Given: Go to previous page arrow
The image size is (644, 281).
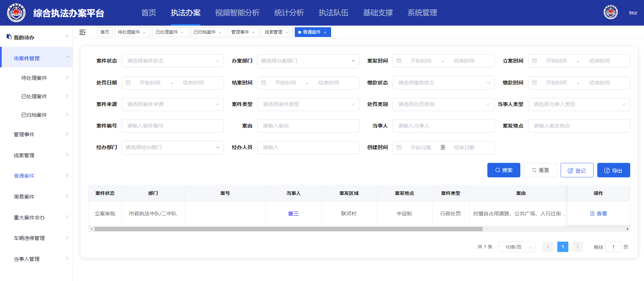Looking at the screenshot, I should [x=548, y=247].
